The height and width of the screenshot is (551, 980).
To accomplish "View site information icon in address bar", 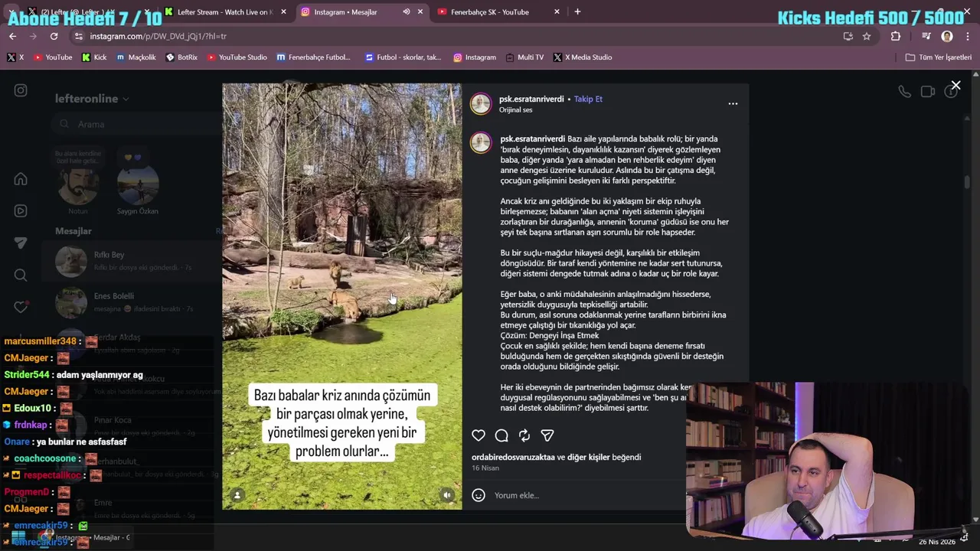I will pyautogui.click(x=79, y=36).
